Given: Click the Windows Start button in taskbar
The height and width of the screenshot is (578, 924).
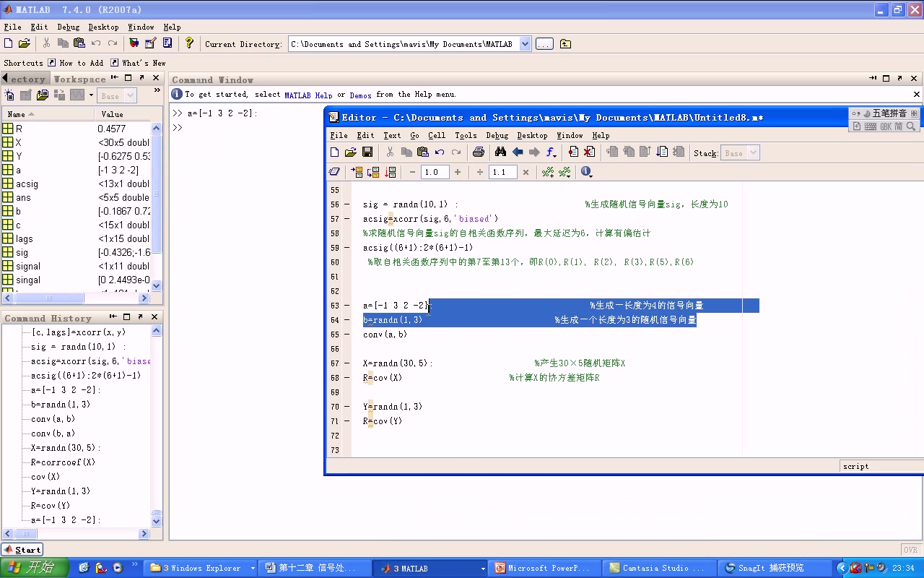Looking at the screenshot, I should (35, 568).
